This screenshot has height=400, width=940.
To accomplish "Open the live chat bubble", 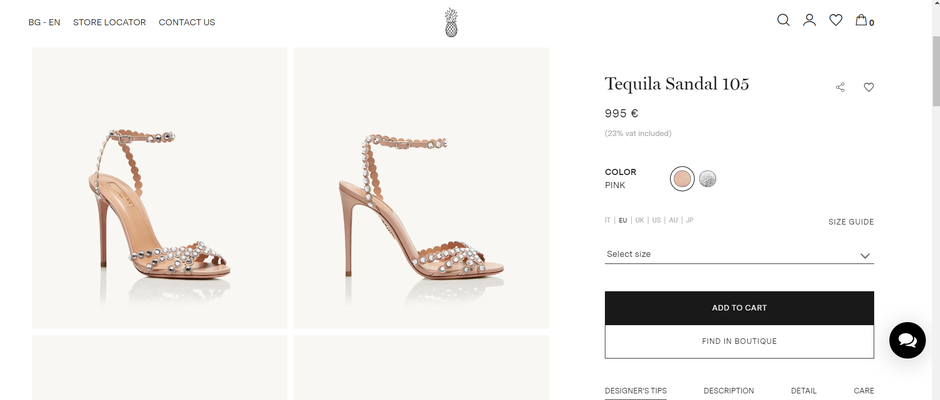I will pyautogui.click(x=906, y=340).
